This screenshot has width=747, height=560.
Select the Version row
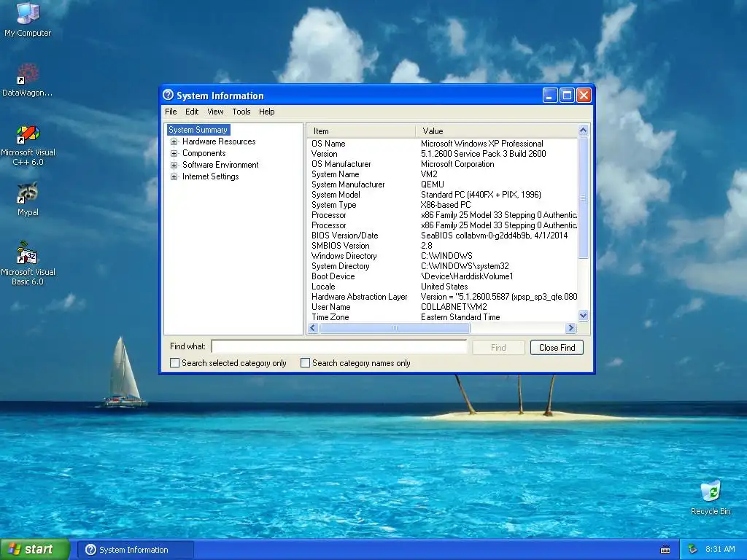point(442,154)
